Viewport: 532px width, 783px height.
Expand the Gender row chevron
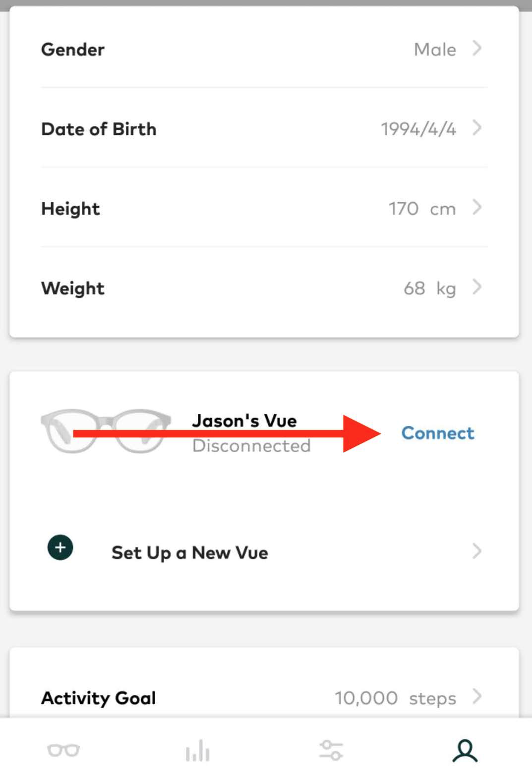[x=477, y=49]
